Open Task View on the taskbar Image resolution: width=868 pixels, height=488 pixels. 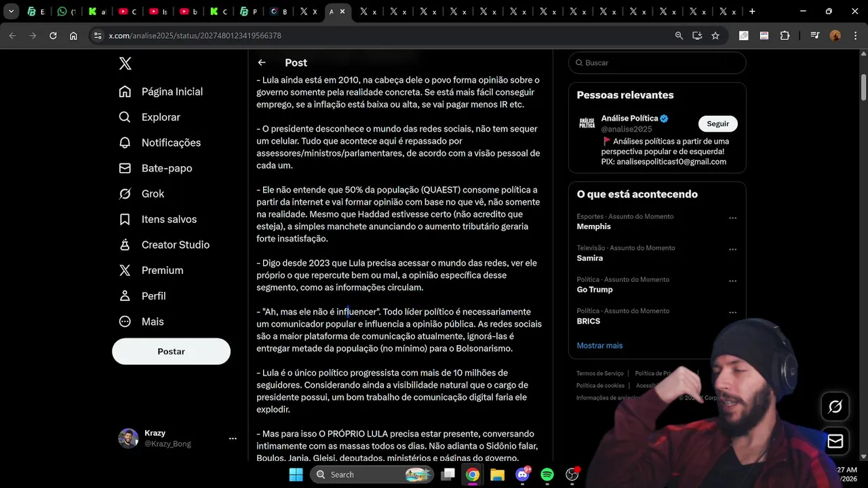point(448,474)
